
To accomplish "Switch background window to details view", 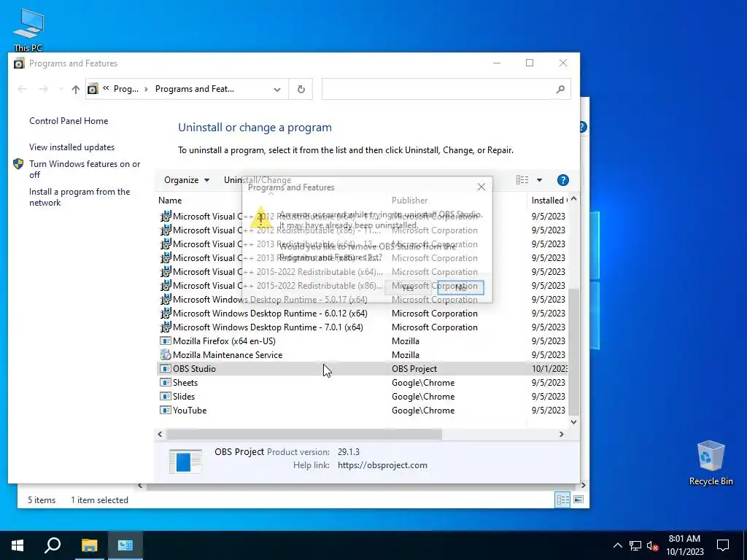I will coord(562,499).
